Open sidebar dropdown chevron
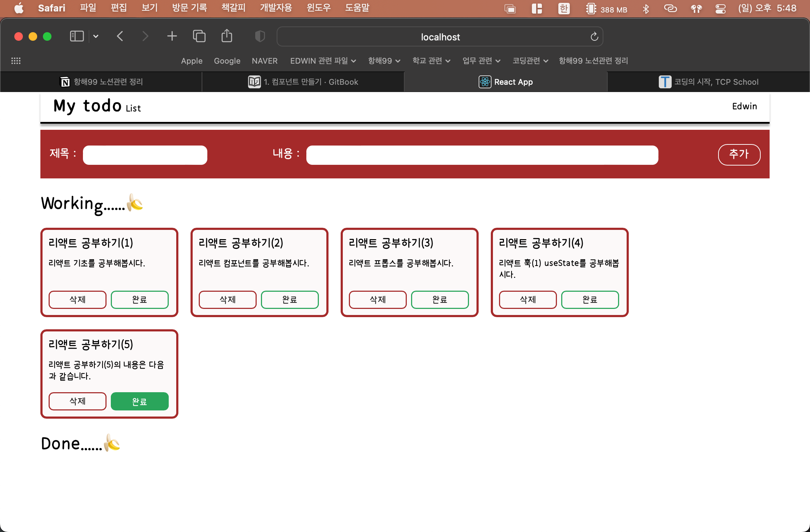 [96, 36]
